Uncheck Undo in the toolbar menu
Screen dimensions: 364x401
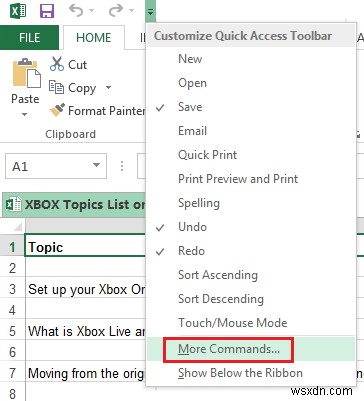(251, 227)
